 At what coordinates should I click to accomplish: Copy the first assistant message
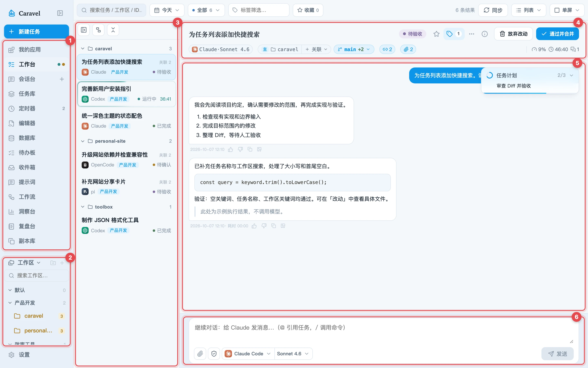[x=250, y=149]
